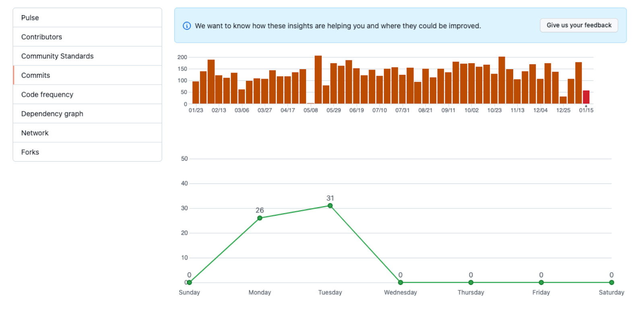Open the Pulse insights page
This screenshot has width=644, height=324.
click(30, 18)
